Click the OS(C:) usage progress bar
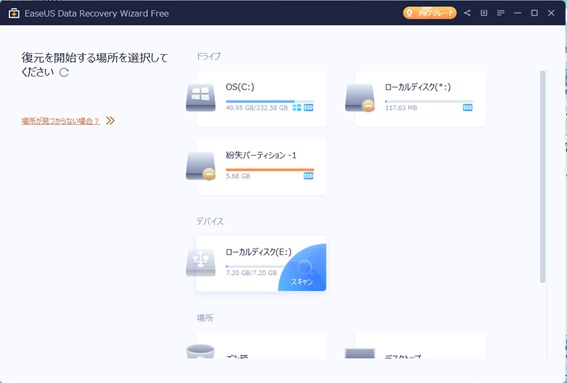 point(270,101)
